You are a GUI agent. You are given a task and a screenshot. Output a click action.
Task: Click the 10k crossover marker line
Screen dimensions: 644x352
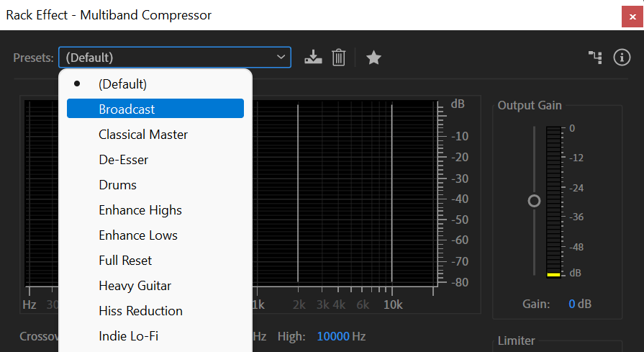[x=391, y=193]
